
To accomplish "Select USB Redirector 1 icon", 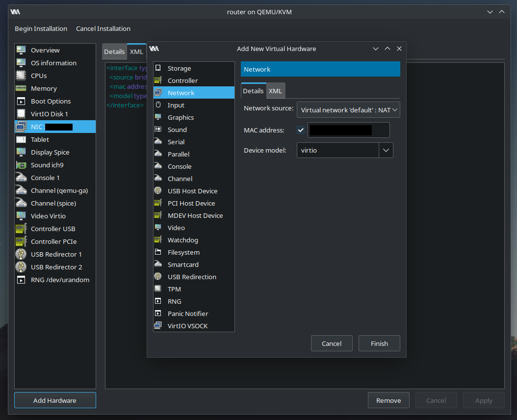I will 21,254.
